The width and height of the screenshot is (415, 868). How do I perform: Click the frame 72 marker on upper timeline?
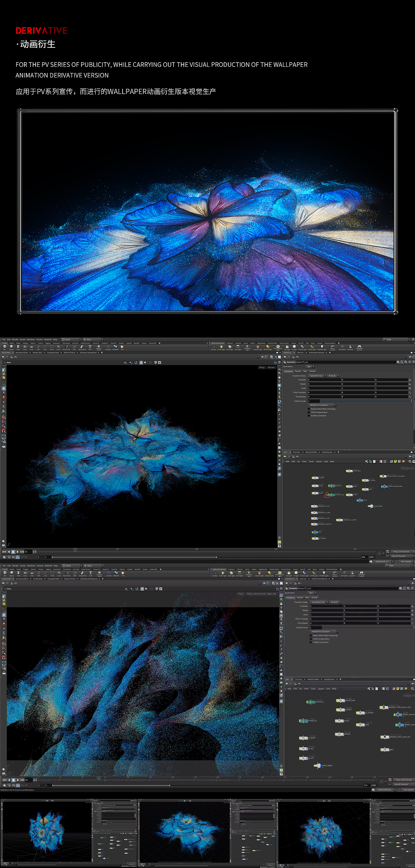[x=75, y=550]
